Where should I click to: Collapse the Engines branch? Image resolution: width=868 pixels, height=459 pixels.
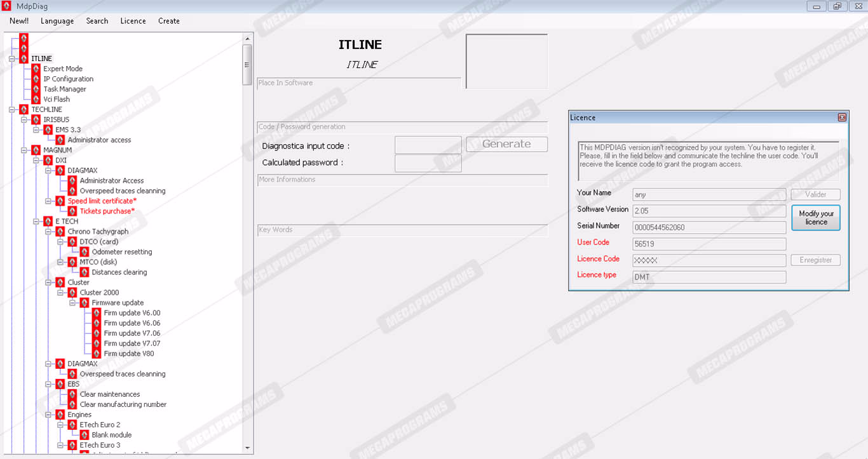coord(48,415)
